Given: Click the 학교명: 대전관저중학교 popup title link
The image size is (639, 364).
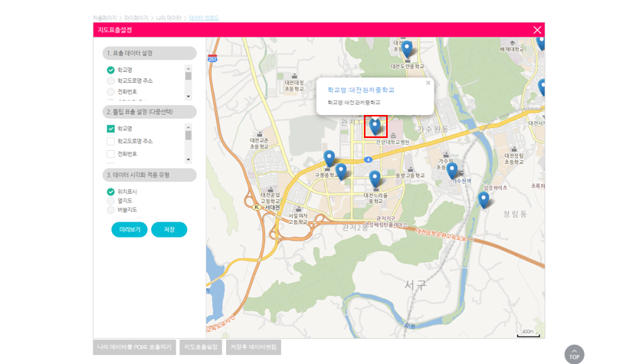Looking at the screenshot, I should tap(361, 90).
